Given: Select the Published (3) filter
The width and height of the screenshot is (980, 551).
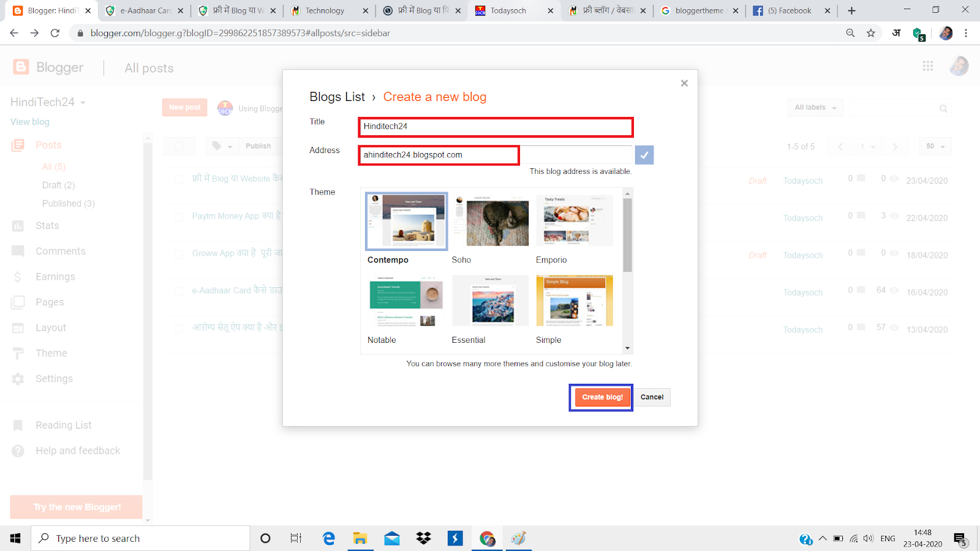Looking at the screenshot, I should pos(69,203).
